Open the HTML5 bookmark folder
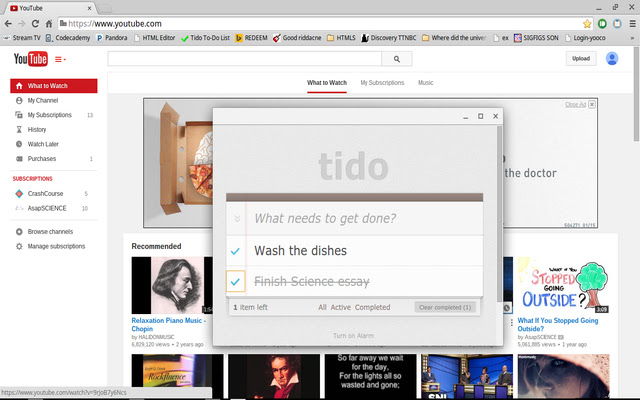This screenshot has width=640, height=400. click(341, 38)
